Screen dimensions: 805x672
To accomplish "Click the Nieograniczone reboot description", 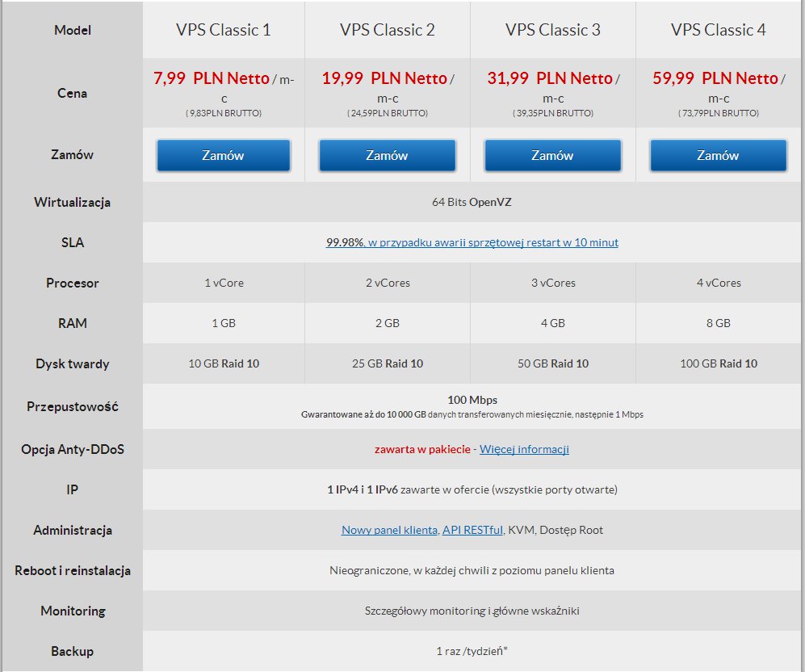I will pyautogui.click(x=472, y=570).
